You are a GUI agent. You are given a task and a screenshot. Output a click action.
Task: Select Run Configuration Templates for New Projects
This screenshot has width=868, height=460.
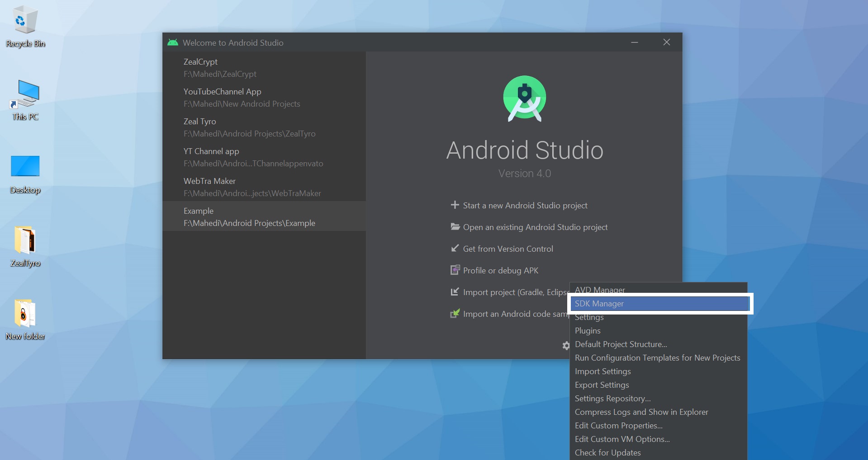[x=658, y=358]
